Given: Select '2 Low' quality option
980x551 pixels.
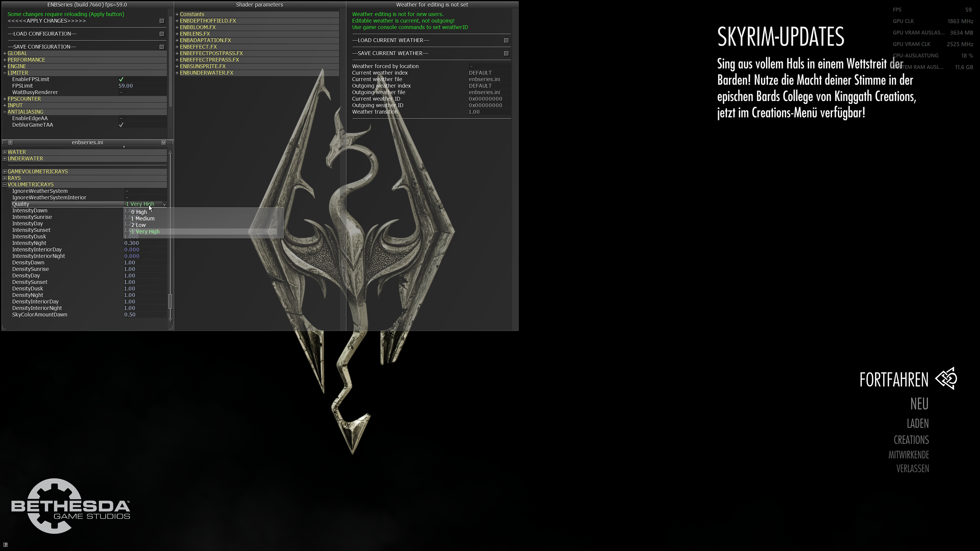Looking at the screenshot, I should 139,225.
